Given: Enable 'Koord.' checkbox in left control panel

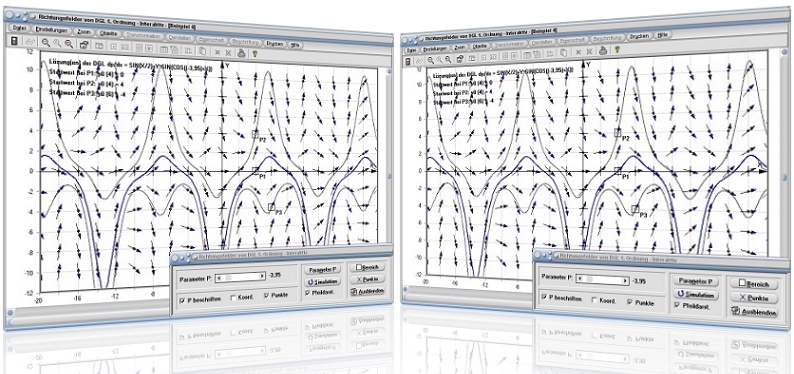Looking at the screenshot, I should 233,298.
